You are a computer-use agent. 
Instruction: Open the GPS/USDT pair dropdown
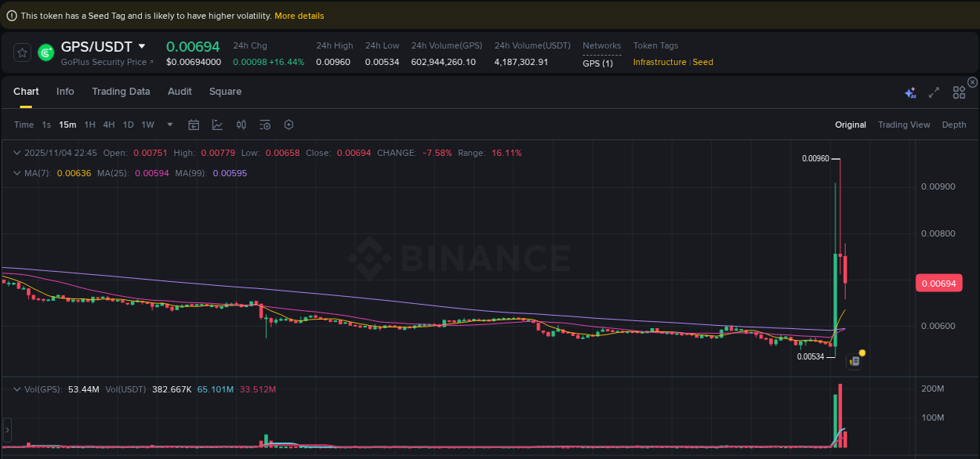(140, 46)
